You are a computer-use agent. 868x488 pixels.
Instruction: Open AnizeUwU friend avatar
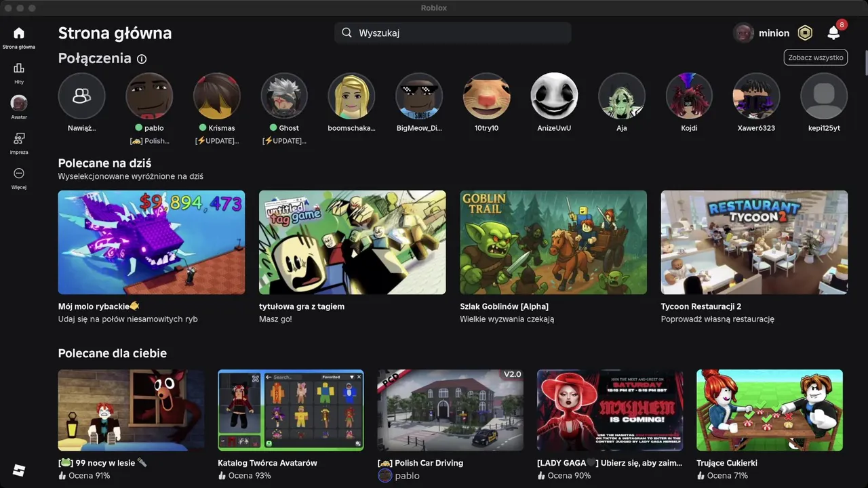(x=554, y=96)
